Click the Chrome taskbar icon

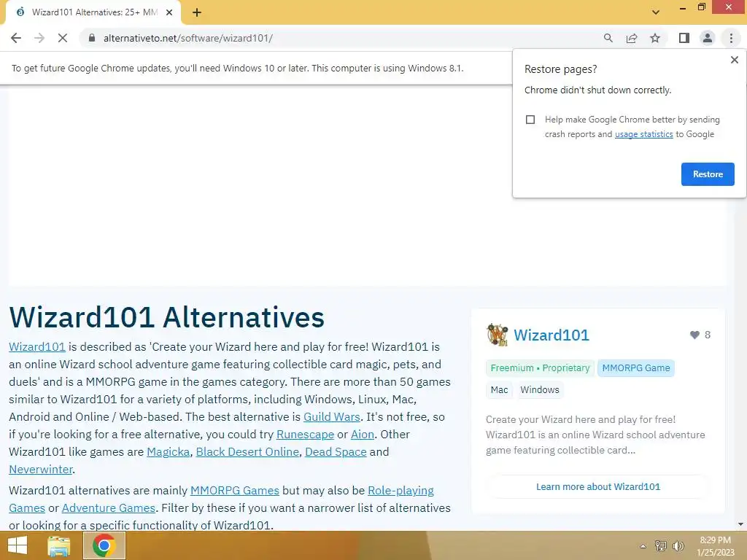(x=104, y=545)
